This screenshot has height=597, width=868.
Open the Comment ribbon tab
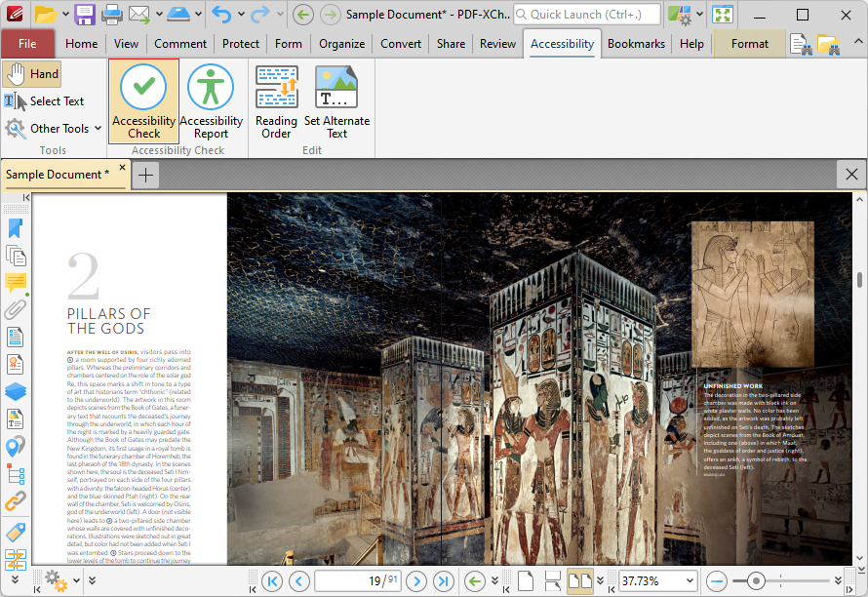[180, 44]
